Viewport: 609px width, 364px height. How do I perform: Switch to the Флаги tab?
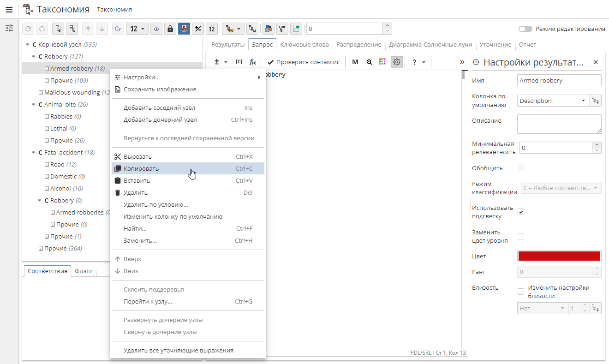(x=84, y=271)
